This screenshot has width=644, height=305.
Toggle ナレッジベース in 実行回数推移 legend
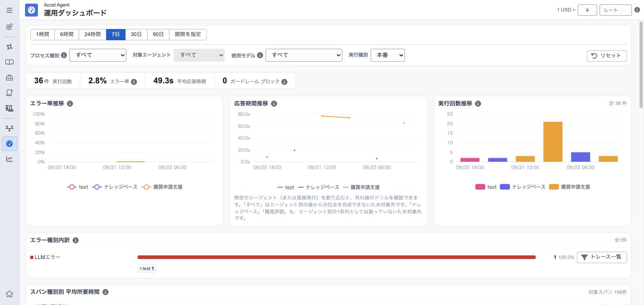coord(522,187)
